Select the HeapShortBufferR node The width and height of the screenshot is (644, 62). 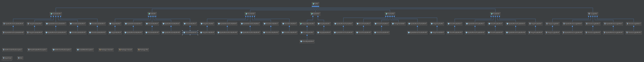coord(207,33)
